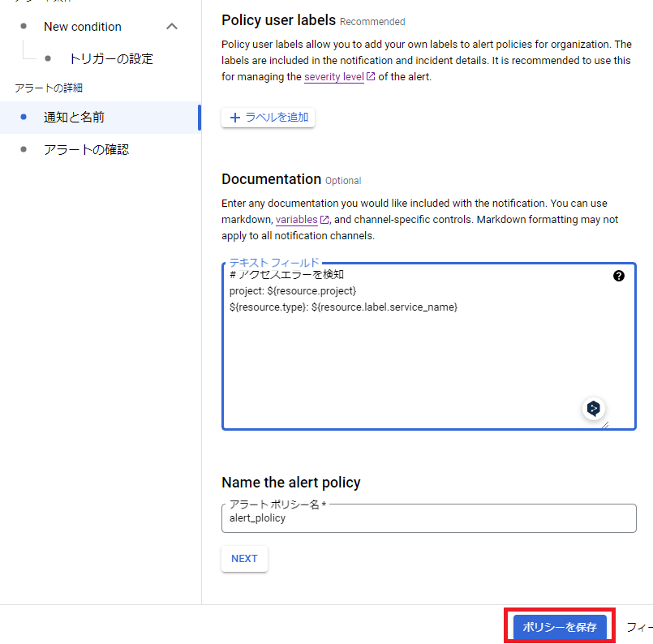653x644 pixels.
Task: Open the variables documentation link
Action: 297,219
